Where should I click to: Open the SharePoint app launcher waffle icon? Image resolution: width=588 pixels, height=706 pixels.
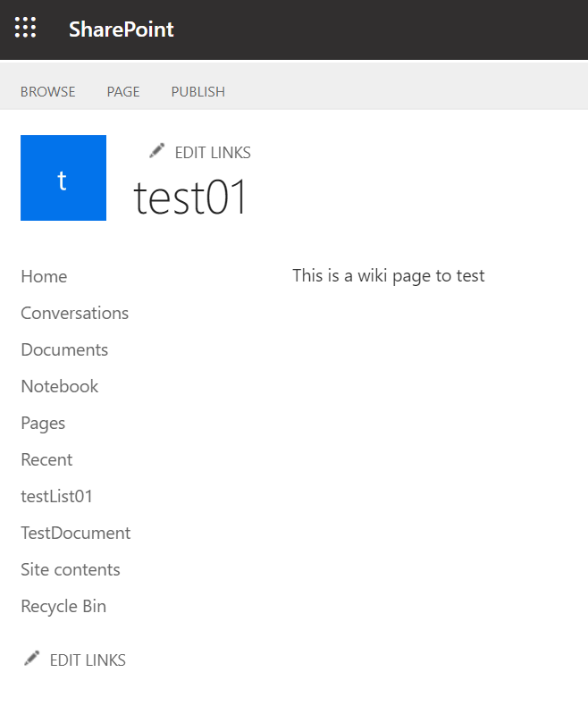tap(25, 28)
